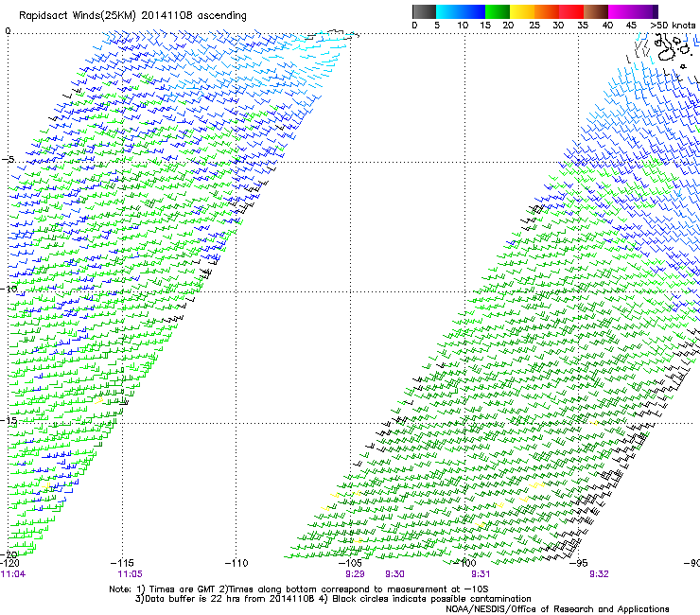
Task: Click the 'Times are GMT' note line
Action: pyautogui.click(x=299, y=589)
